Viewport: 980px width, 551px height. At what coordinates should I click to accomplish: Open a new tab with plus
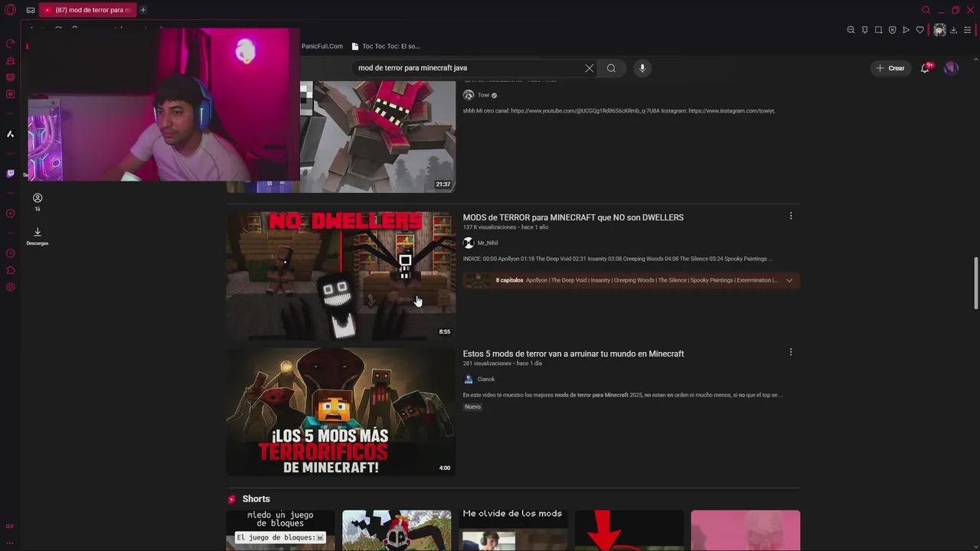(x=142, y=10)
